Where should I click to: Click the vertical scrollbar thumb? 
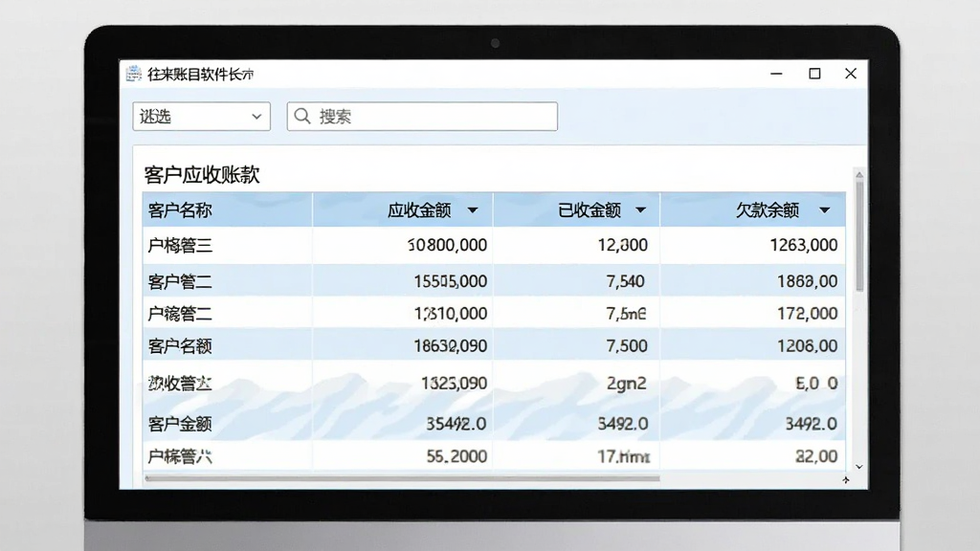[x=859, y=235]
